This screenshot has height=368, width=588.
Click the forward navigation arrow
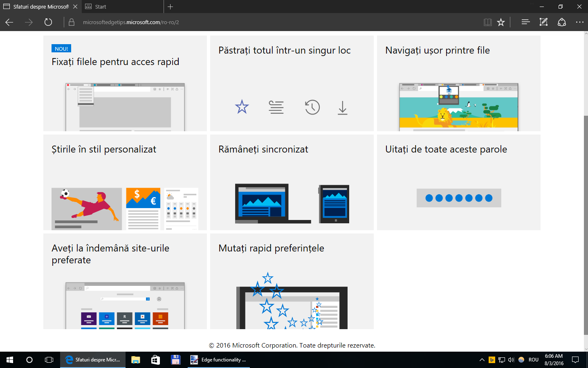29,22
